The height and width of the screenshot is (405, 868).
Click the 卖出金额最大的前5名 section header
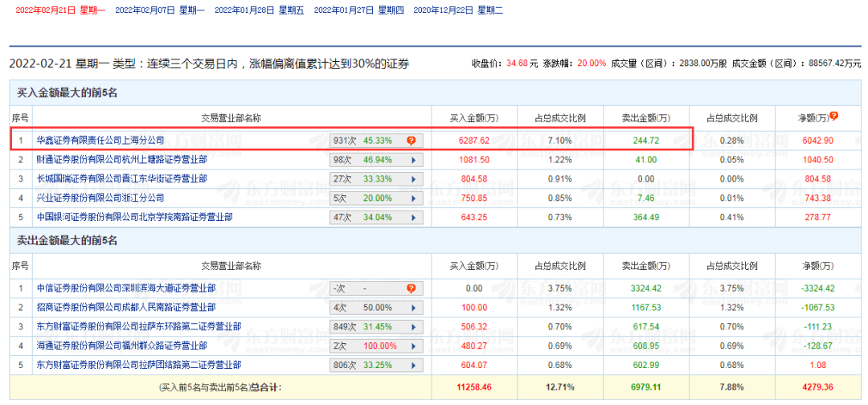click(68, 241)
